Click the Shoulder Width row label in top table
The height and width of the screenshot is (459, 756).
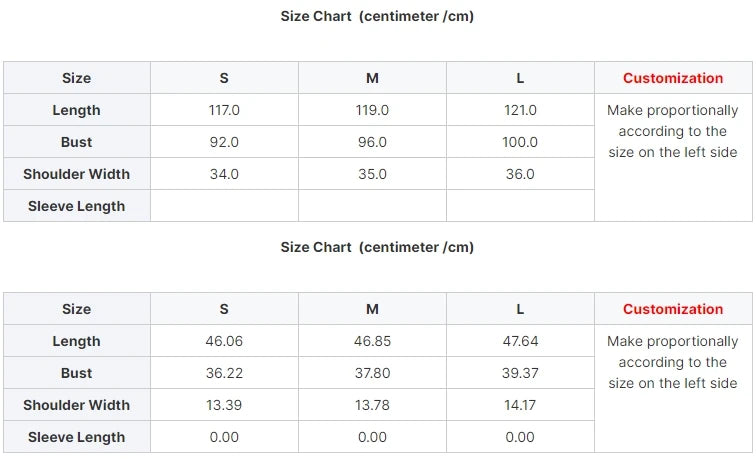(77, 174)
